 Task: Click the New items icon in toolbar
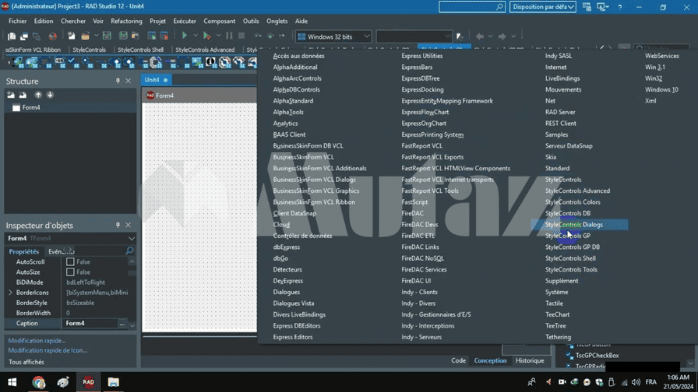tap(71, 36)
